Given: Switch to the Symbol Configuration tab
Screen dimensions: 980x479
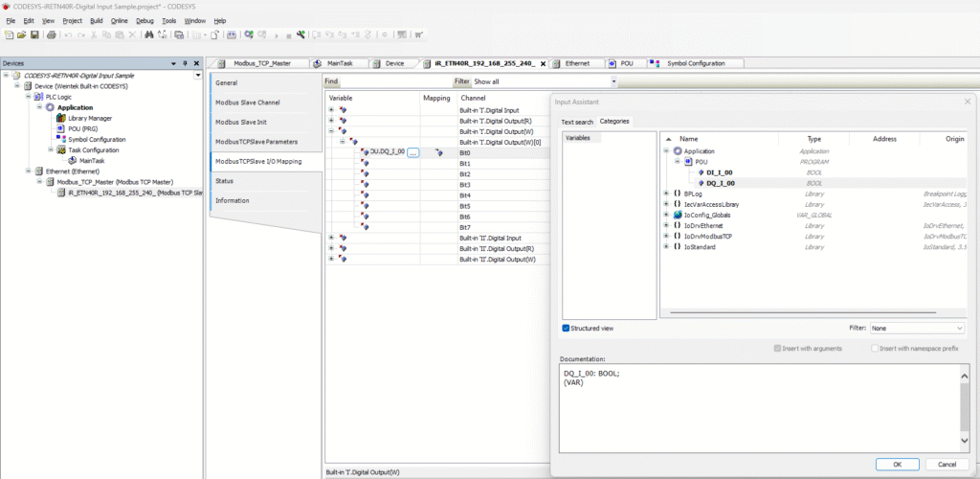Looking at the screenshot, I should 696,64.
